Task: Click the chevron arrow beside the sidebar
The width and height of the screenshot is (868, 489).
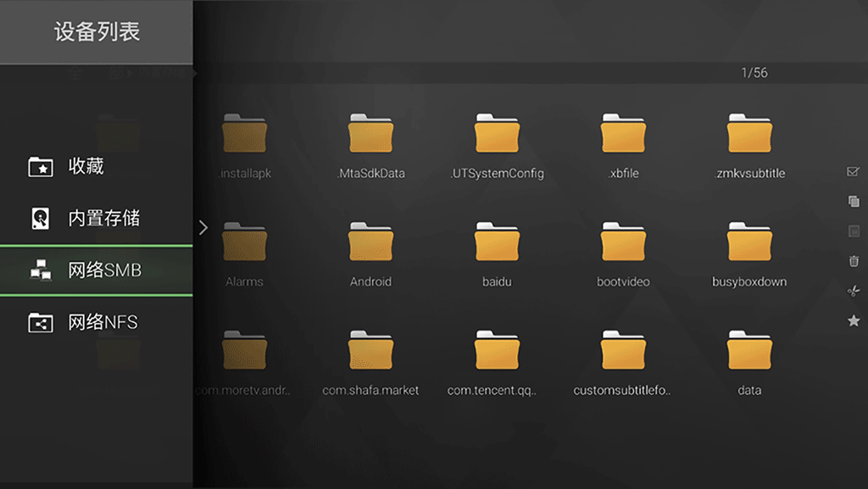Action: click(203, 227)
